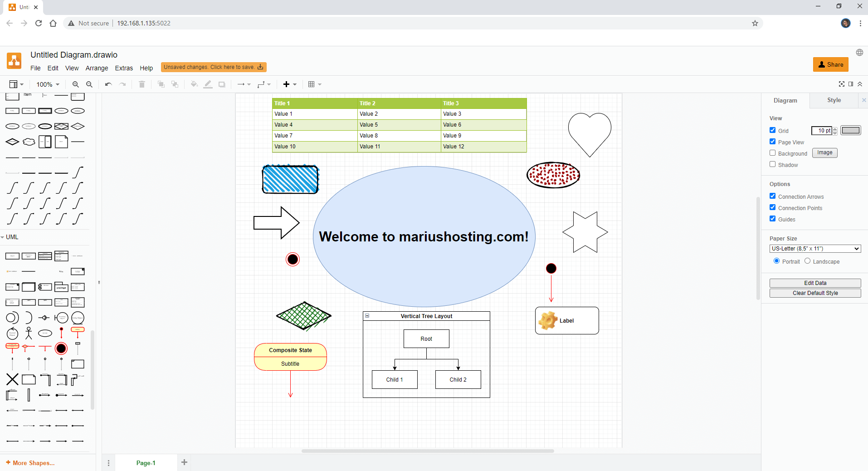868x471 pixels.
Task: Go to browser home page
Action: [x=53, y=23]
